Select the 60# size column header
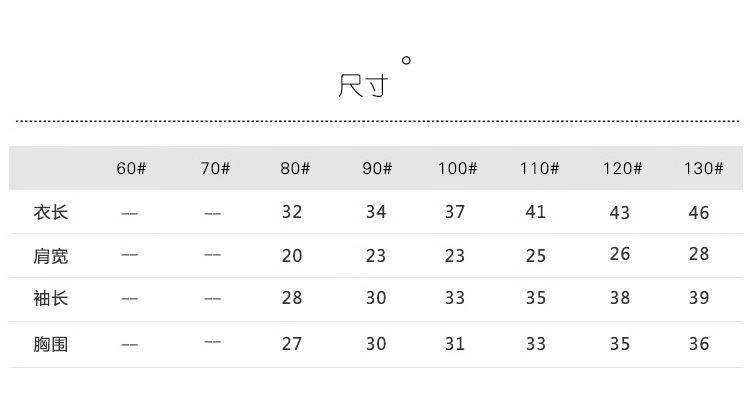Viewport: 750px width, 410px height. 131,168
